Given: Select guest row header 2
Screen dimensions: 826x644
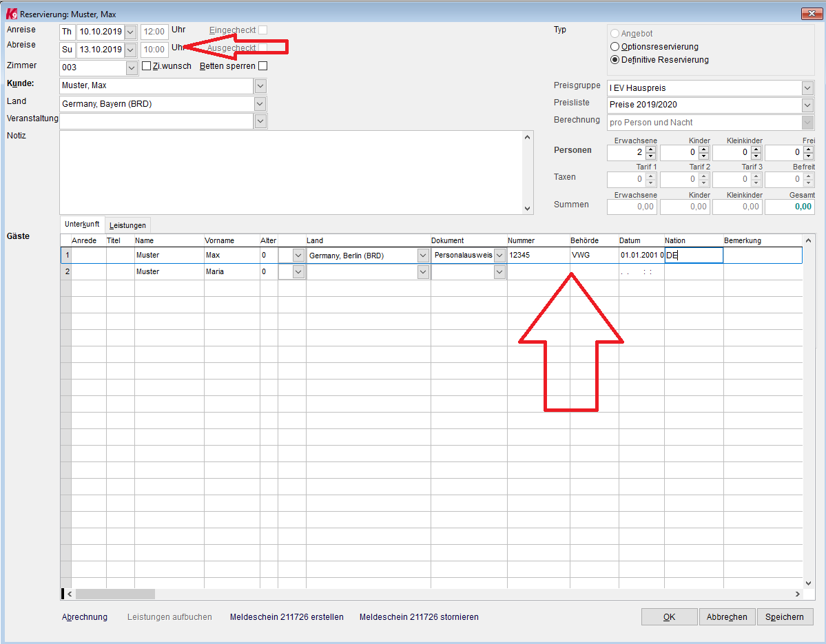Looking at the screenshot, I should [x=66, y=271].
